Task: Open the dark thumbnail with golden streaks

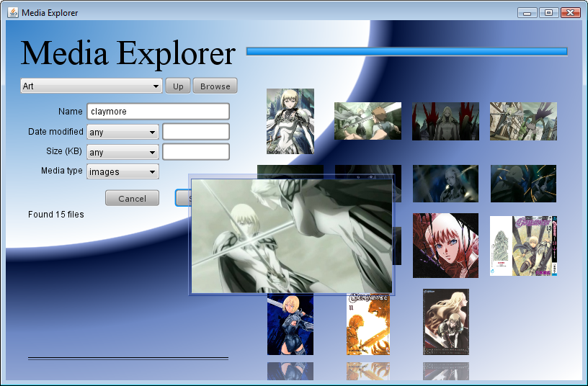Action: tap(523, 184)
